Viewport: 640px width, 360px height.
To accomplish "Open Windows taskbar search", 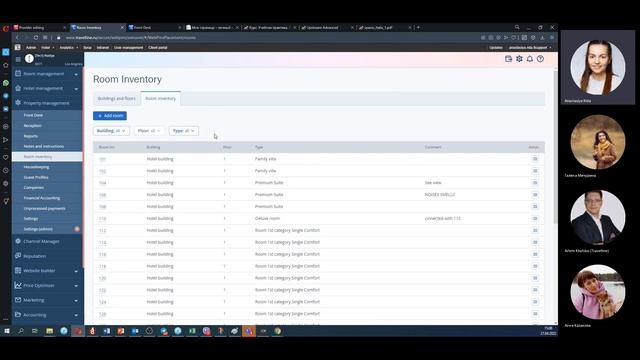I will point(21,331).
